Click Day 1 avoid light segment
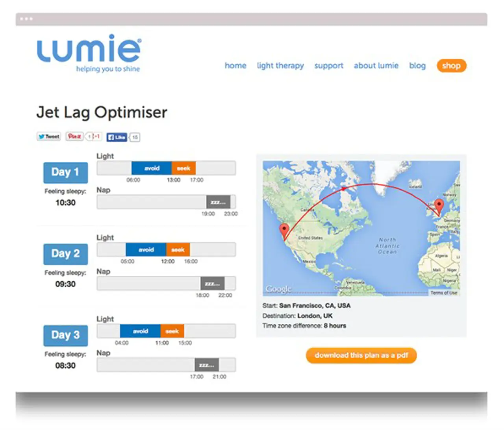504x430 pixels. [x=152, y=168]
